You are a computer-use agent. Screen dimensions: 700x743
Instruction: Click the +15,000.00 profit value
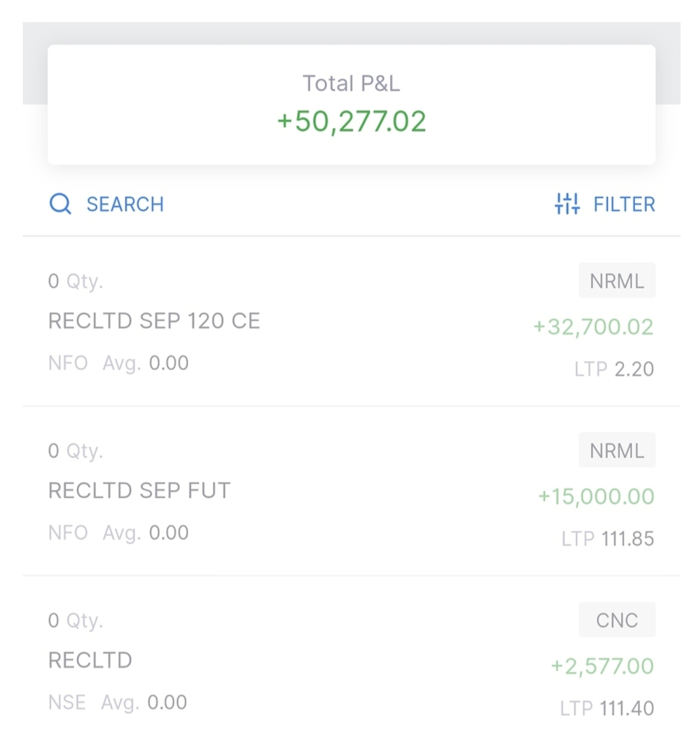[596, 497]
